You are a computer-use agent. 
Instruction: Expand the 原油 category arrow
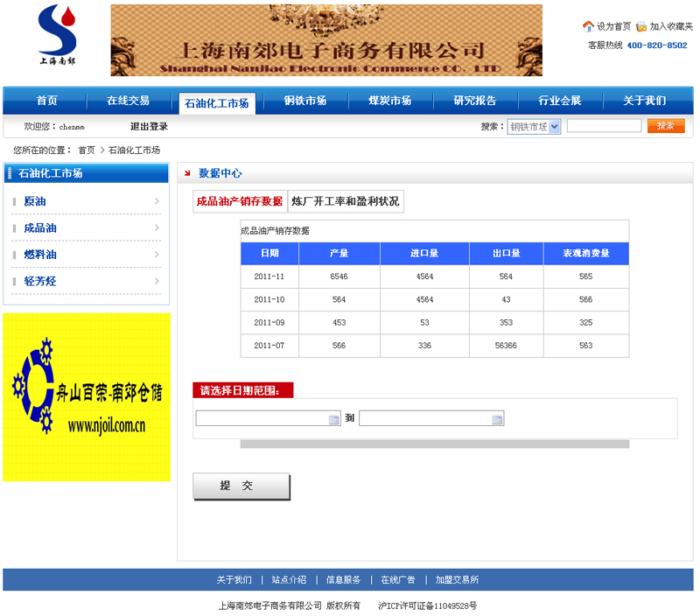157,201
